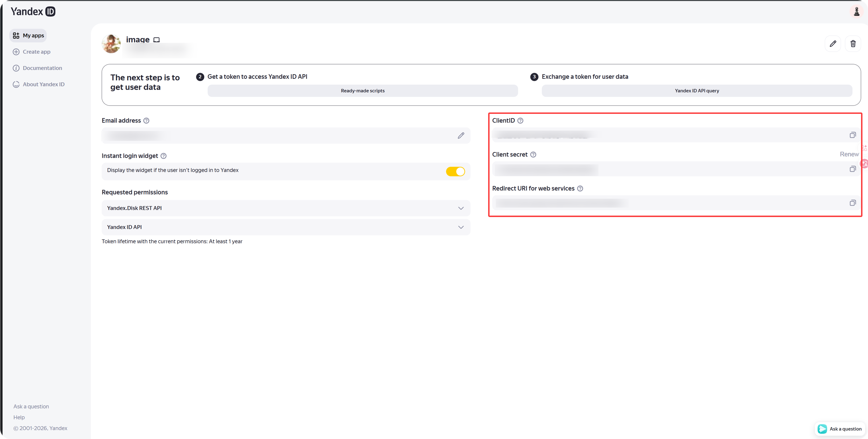Click Token lifetime text line
This screenshot has width=868, height=439.
click(x=172, y=241)
